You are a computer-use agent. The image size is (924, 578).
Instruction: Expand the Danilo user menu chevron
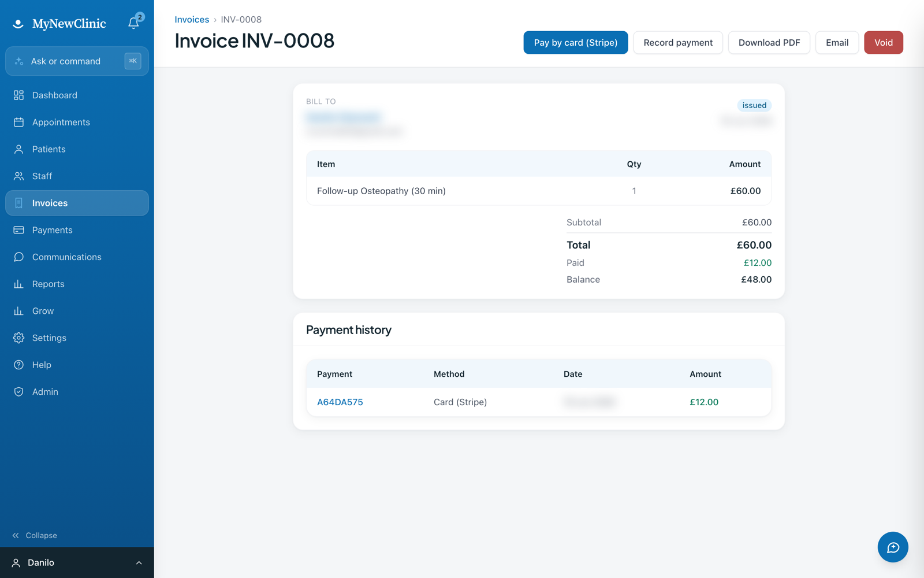point(139,562)
